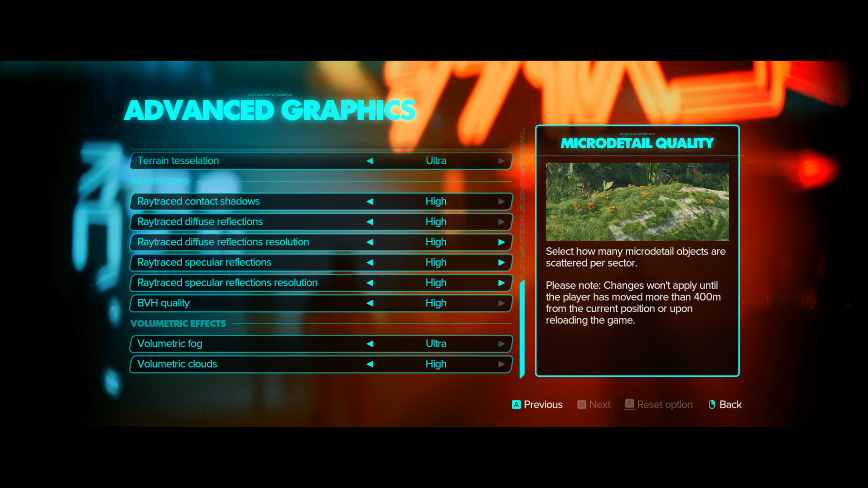
Task: Click the left arrow for Raytraced specular reflections
Action: point(370,262)
